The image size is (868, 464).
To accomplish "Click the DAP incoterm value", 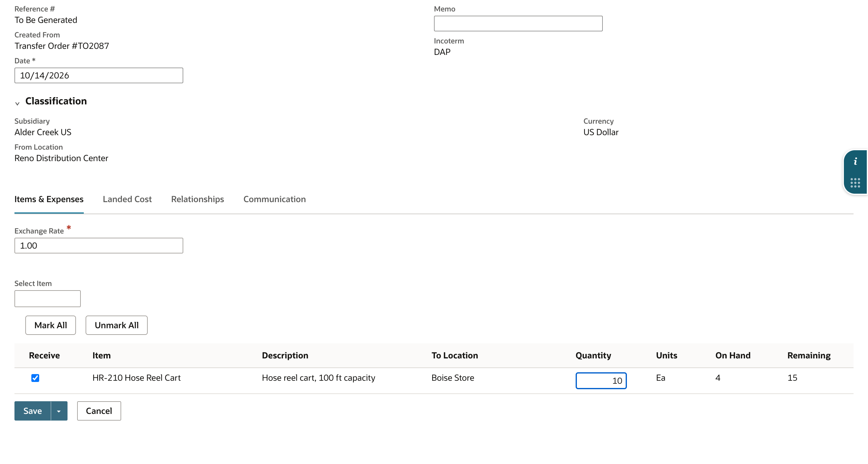I will click(x=442, y=52).
